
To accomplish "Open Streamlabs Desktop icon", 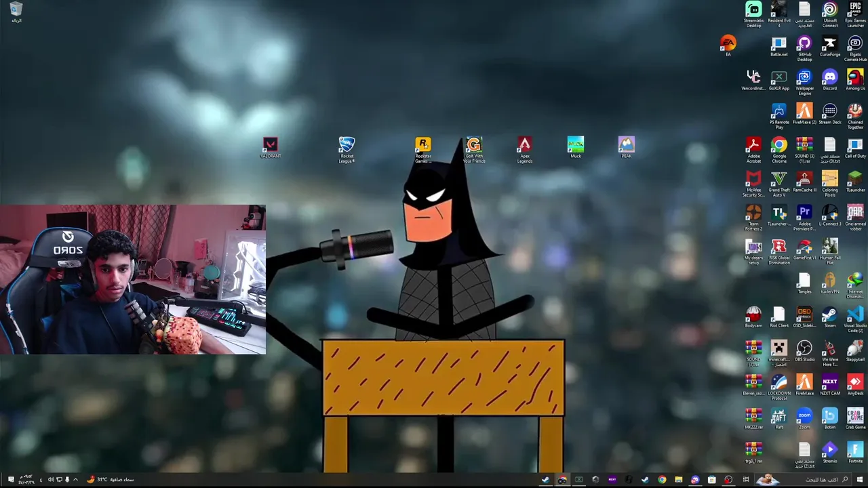I will pos(753,14).
